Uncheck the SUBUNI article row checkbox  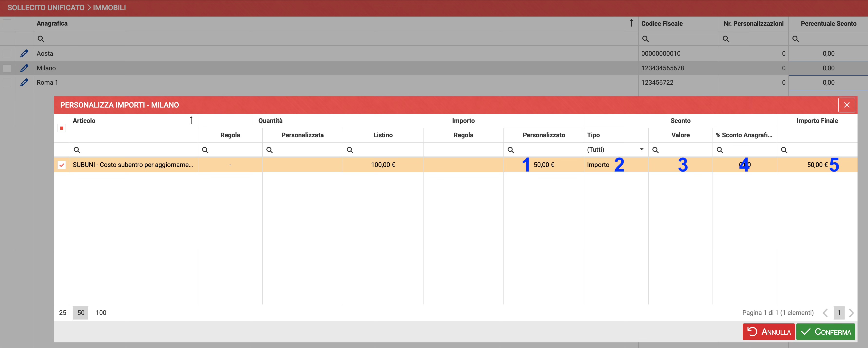[62, 165]
